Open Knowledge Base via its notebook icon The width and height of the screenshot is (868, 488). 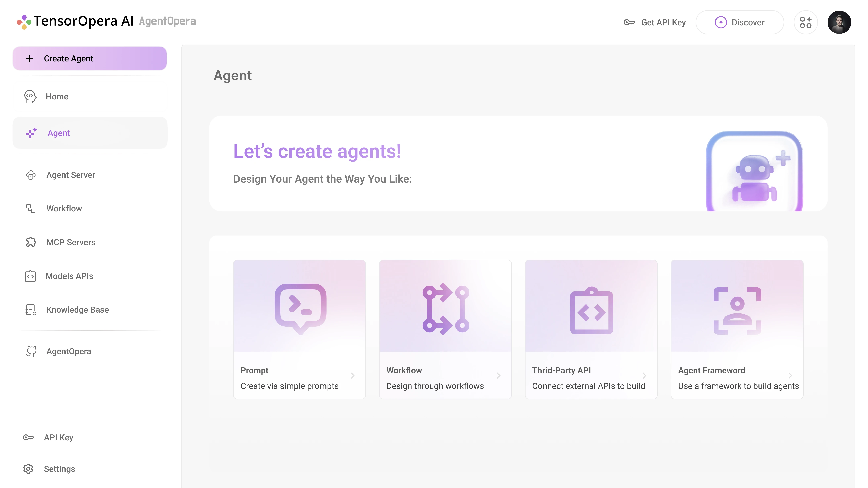(x=31, y=310)
